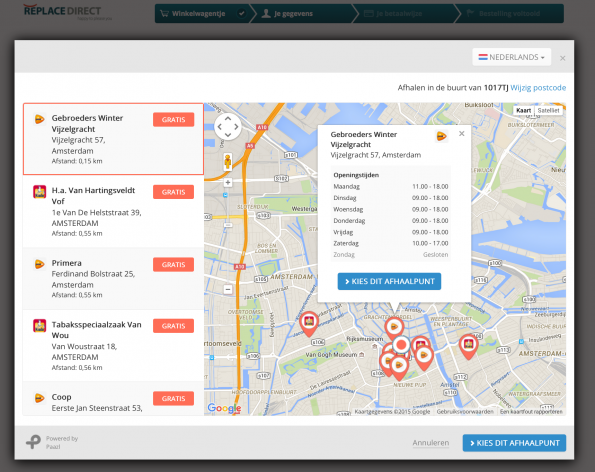Click the PostNL marker under the popup pointer
595x472 pixels.
click(x=394, y=328)
